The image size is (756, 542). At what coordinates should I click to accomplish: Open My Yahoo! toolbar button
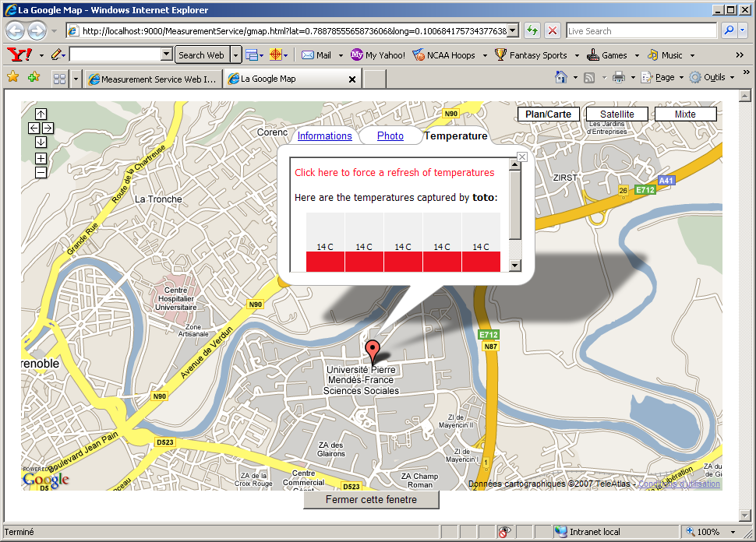pyautogui.click(x=378, y=55)
